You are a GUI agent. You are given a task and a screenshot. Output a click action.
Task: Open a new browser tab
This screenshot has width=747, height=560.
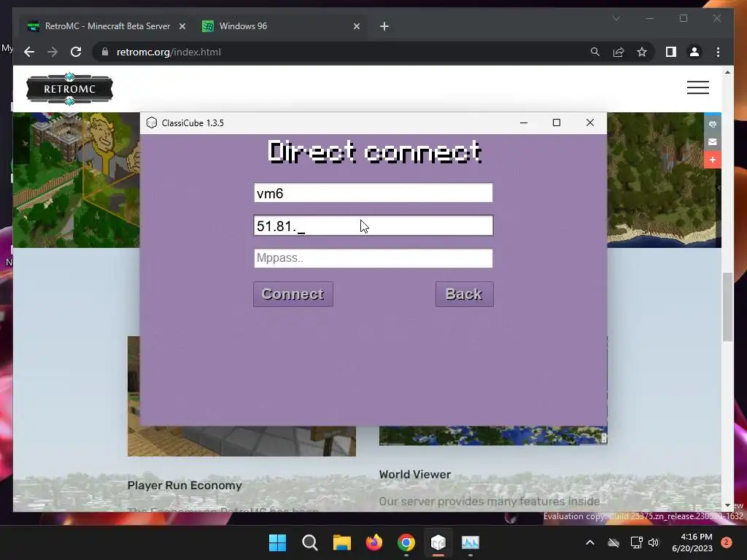coord(384,27)
